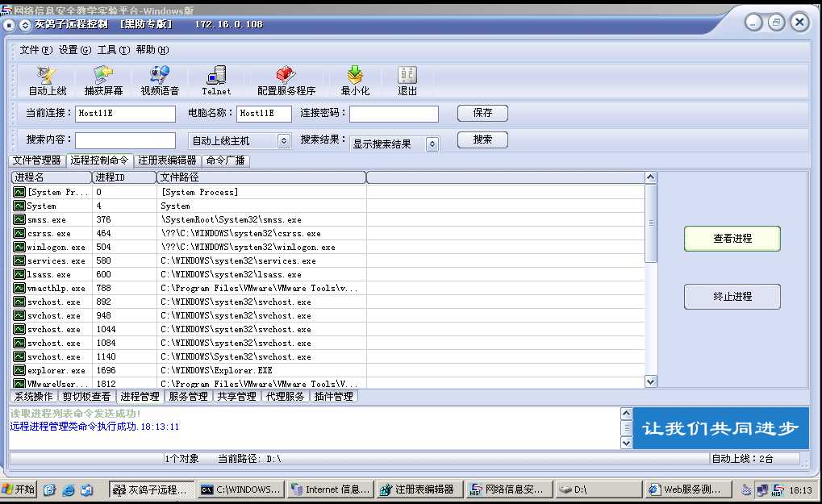Click the 当前连接 input field
The image size is (822, 504).
(125, 114)
